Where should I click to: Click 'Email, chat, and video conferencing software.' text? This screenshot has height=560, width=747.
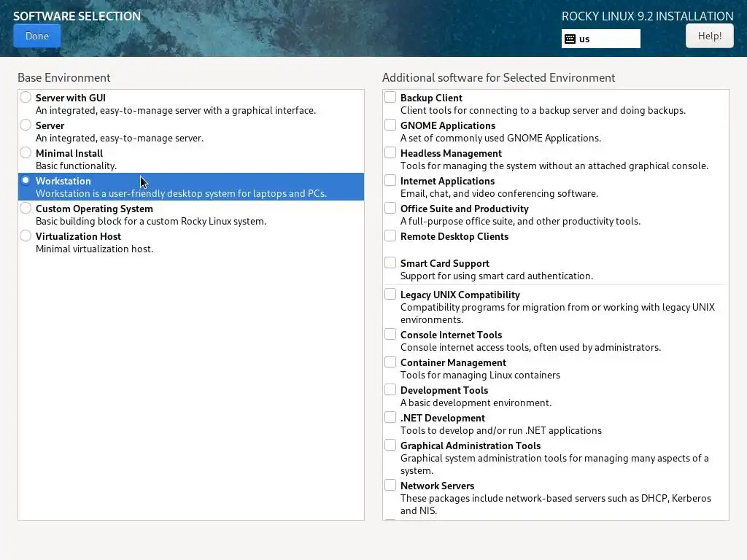499,193
